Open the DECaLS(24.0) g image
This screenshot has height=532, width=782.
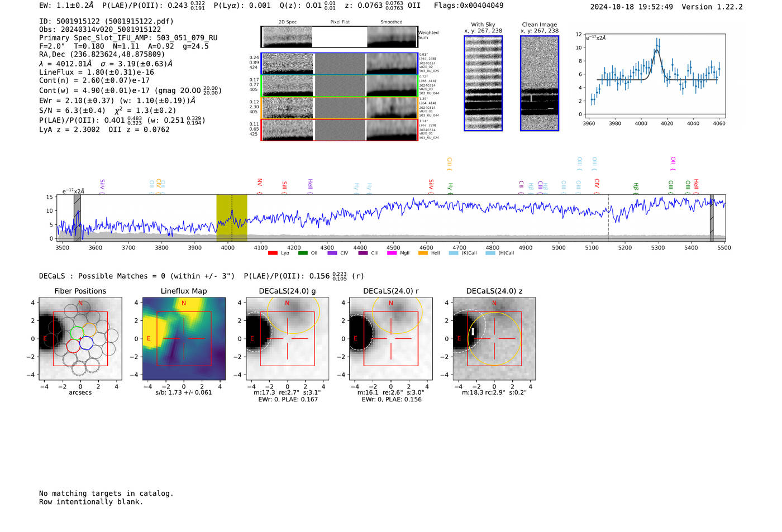pyautogui.click(x=287, y=339)
